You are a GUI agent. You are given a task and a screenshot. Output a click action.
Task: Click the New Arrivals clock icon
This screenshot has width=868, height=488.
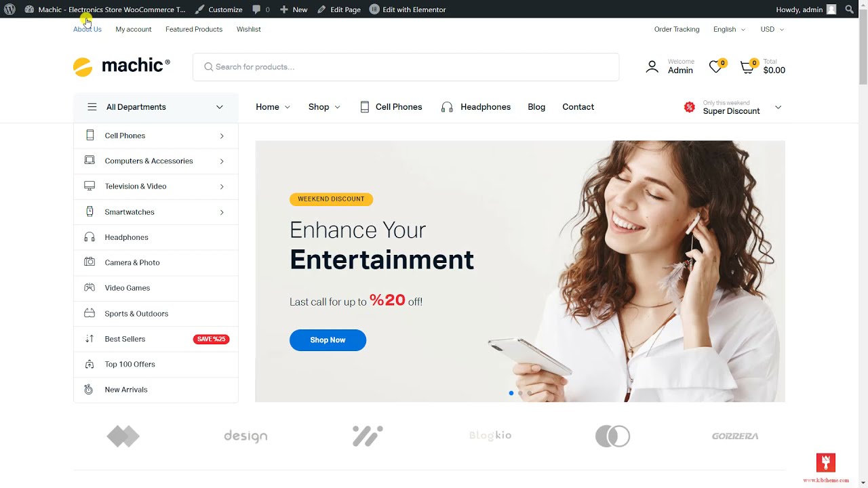coord(89,390)
